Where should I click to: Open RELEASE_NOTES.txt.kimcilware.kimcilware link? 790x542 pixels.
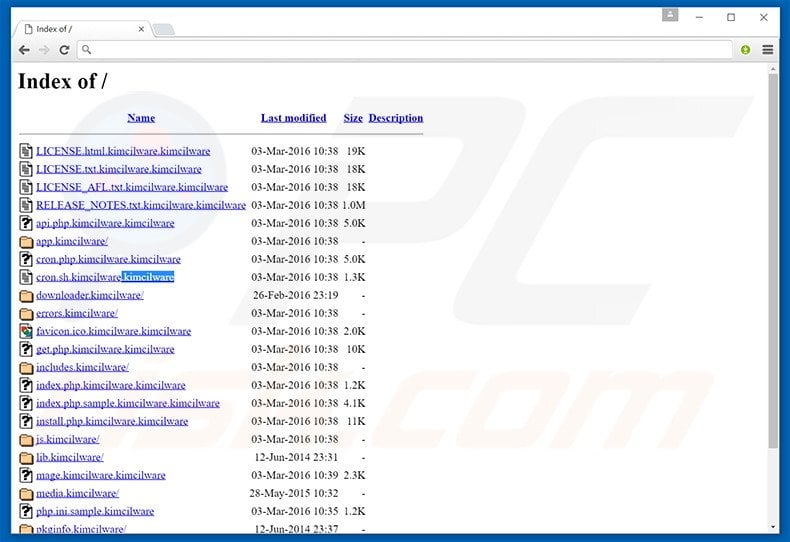(141, 206)
